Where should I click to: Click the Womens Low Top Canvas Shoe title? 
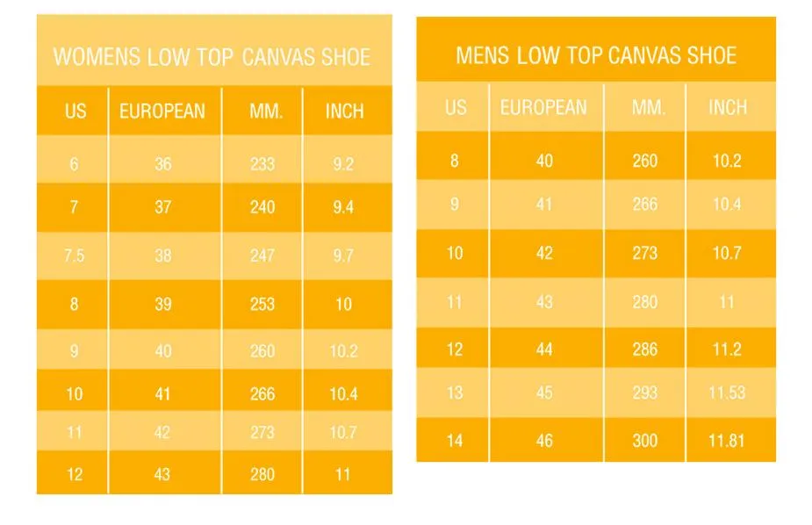pyautogui.click(x=212, y=57)
